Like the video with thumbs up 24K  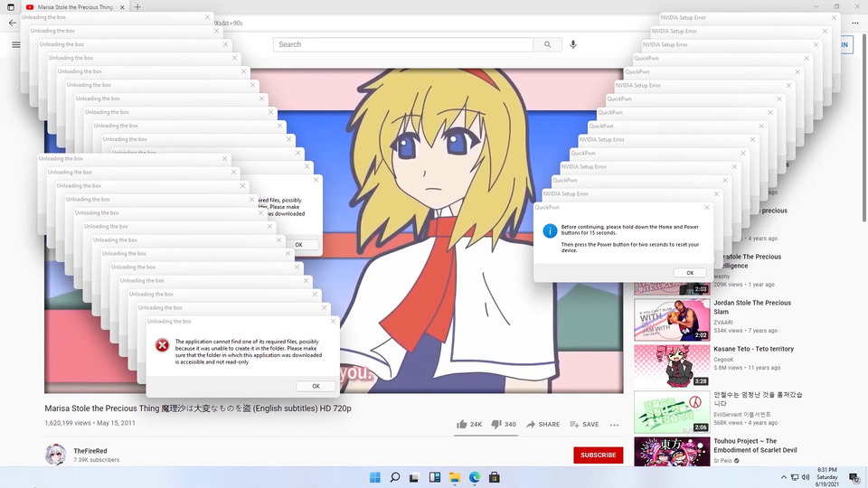(469, 425)
